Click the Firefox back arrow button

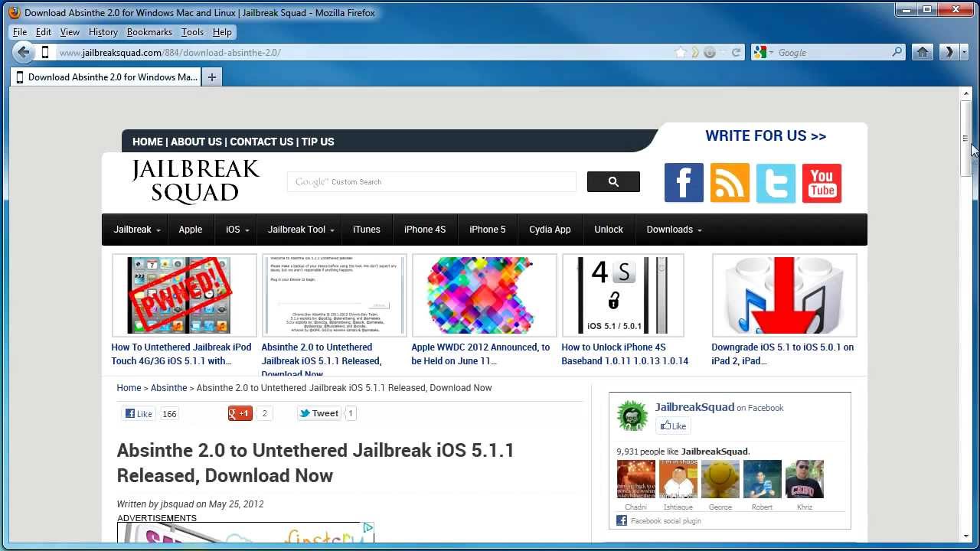[x=23, y=52]
